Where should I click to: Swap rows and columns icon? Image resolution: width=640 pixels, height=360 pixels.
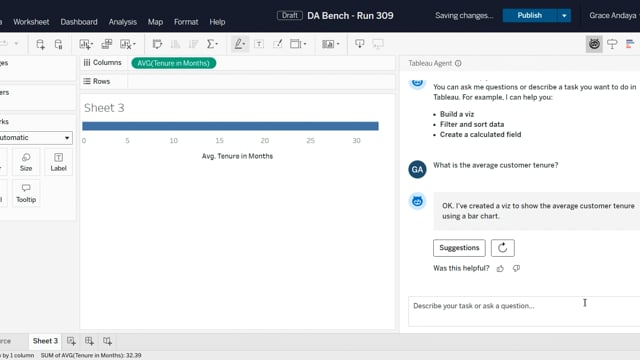point(157,44)
